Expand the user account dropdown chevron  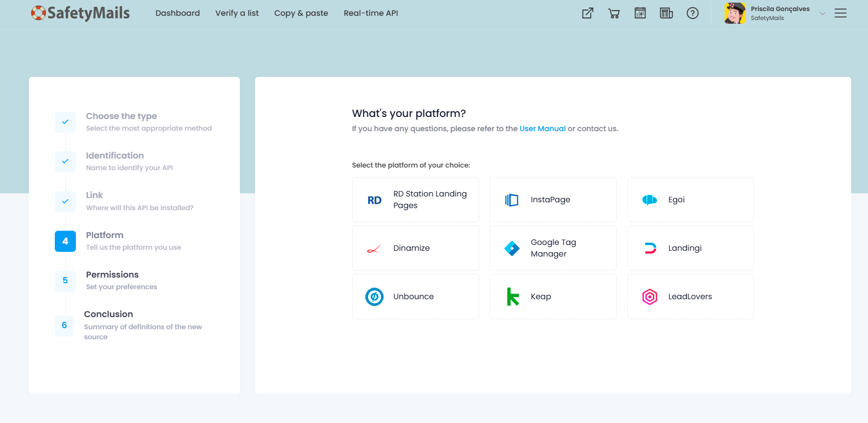pos(822,14)
